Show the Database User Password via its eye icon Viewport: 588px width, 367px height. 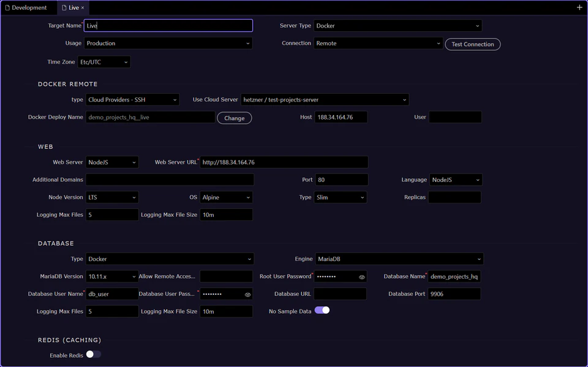tap(247, 294)
